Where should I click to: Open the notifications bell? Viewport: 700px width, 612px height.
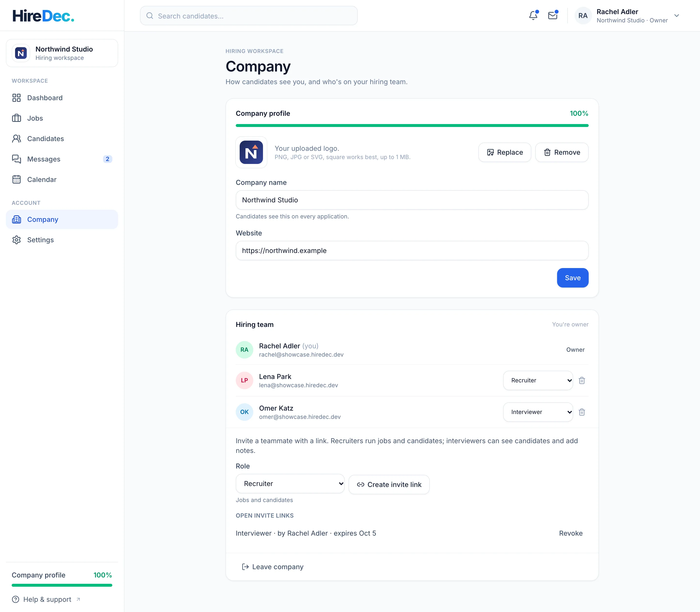pos(533,16)
